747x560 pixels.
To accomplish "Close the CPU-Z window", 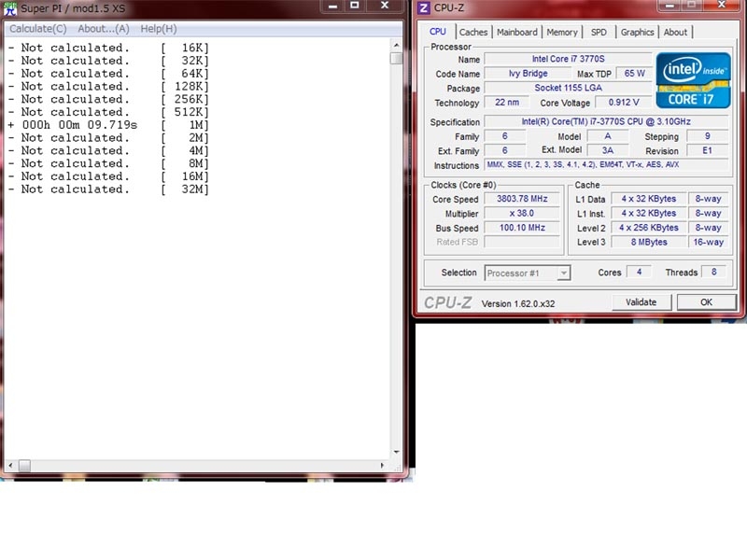I will point(722,6).
